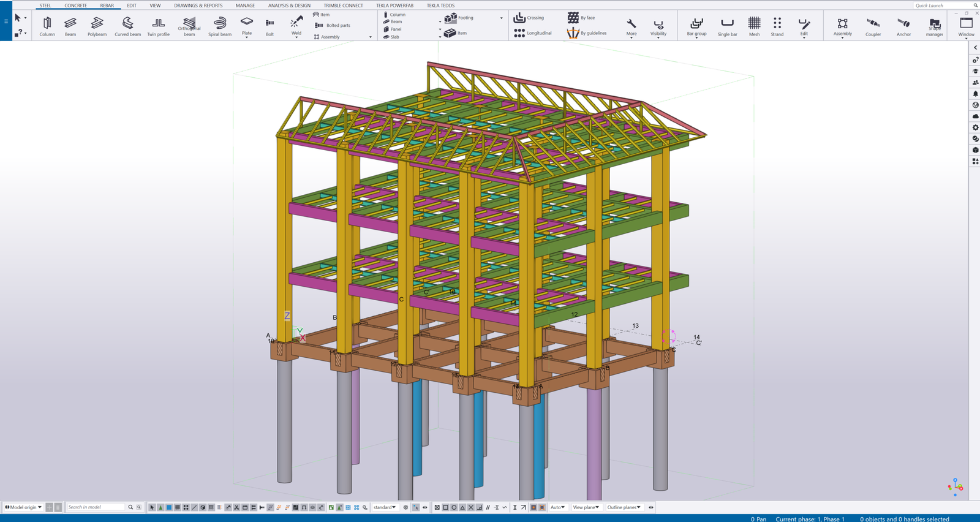The image size is (980, 522).
Task: Select the Twin profile tool
Action: [x=158, y=26]
